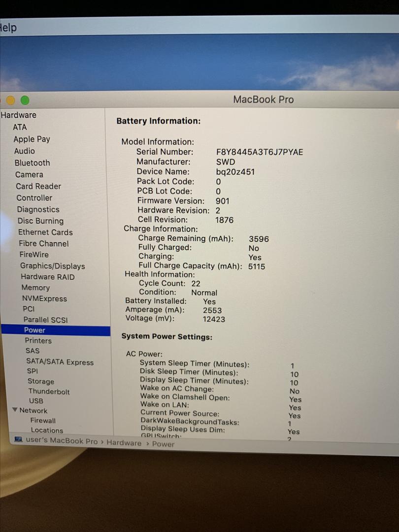Select SPI in the sidebar
The width and height of the screenshot is (399, 532).
pyautogui.click(x=33, y=371)
